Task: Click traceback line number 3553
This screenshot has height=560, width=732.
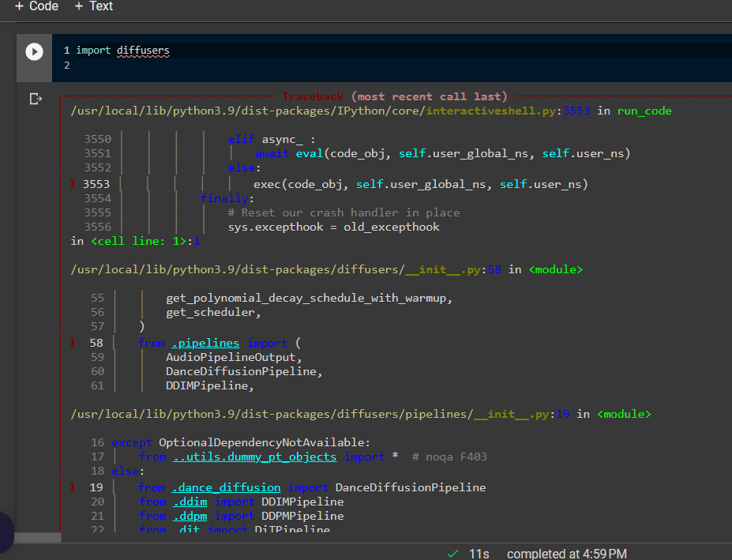Action: click(96, 184)
